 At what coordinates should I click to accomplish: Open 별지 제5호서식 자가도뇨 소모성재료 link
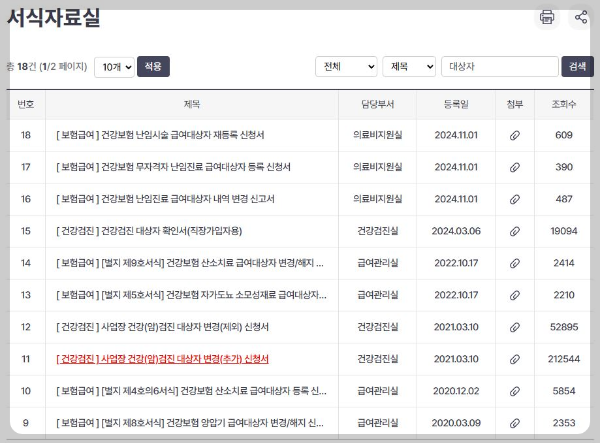point(191,295)
